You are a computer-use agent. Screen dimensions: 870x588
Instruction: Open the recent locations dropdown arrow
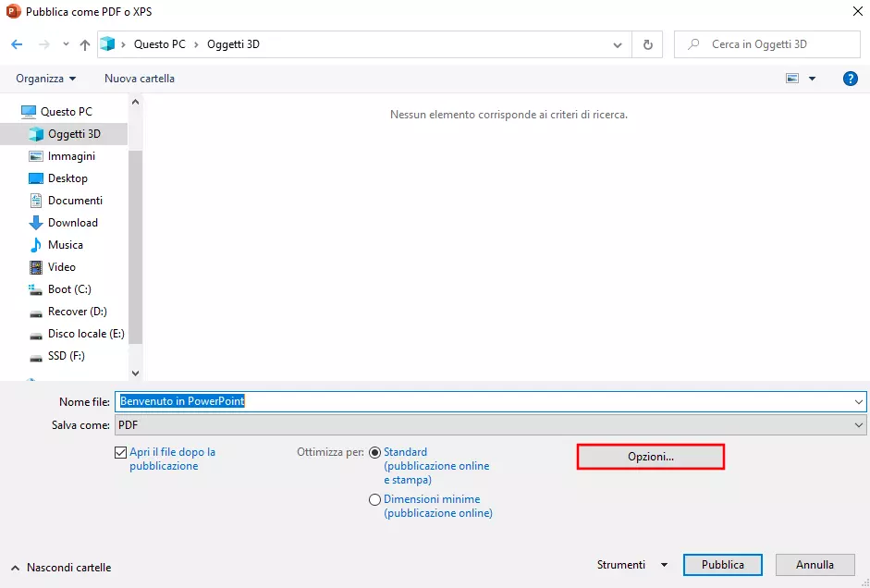(x=66, y=44)
